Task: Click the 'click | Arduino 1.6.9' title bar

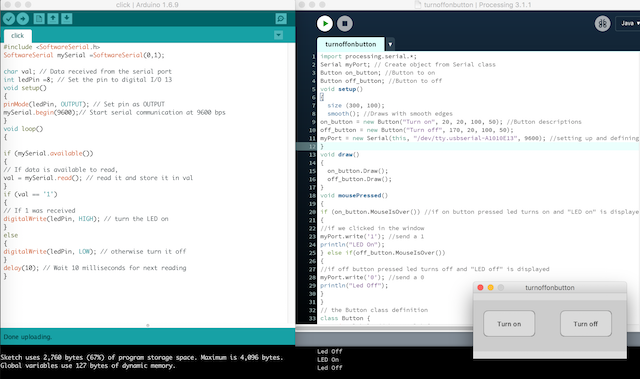Action: coord(147,5)
